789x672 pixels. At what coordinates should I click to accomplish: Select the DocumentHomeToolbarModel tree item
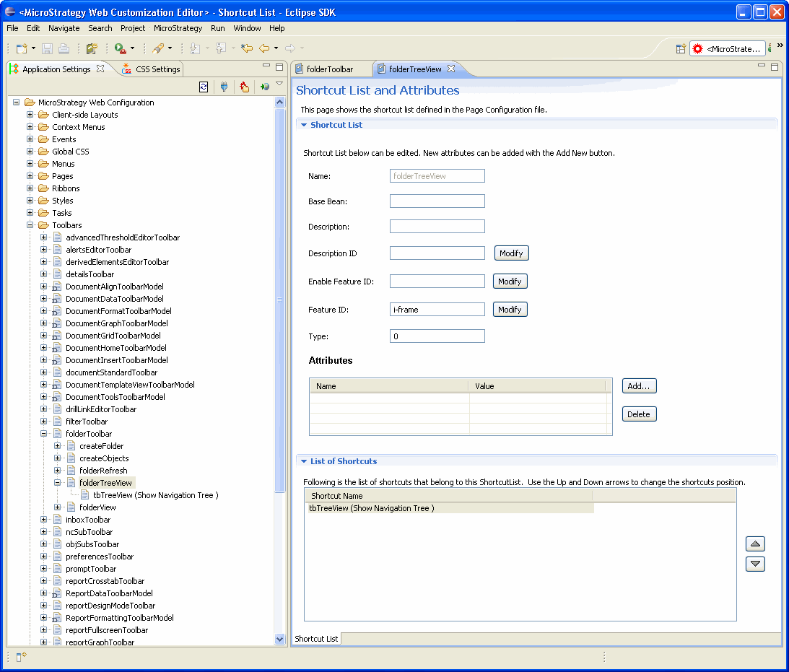[116, 348]
